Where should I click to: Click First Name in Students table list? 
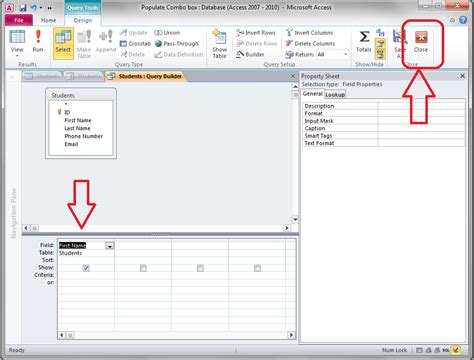(x=77, y=120)
